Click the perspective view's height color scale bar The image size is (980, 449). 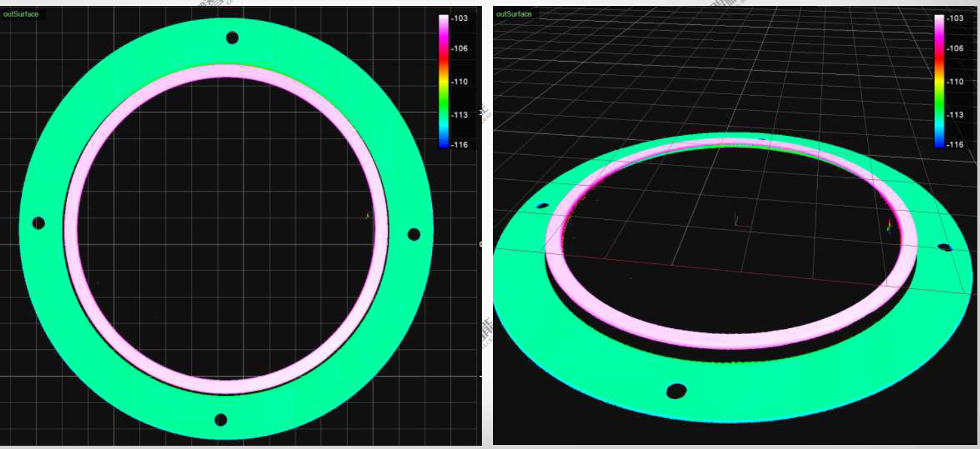coord(939,81)
